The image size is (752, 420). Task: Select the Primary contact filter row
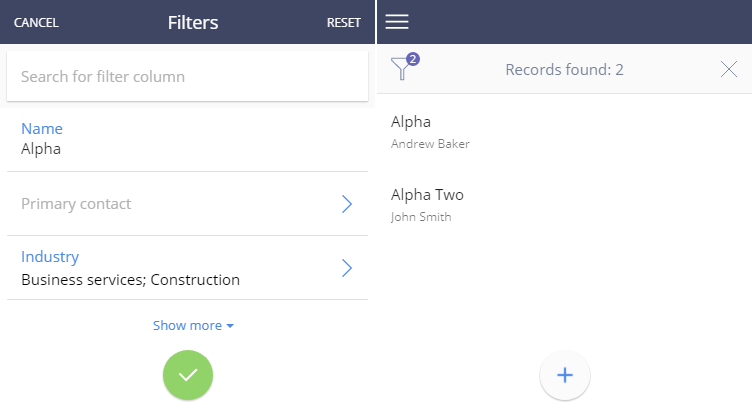click(x=188, y=204)
